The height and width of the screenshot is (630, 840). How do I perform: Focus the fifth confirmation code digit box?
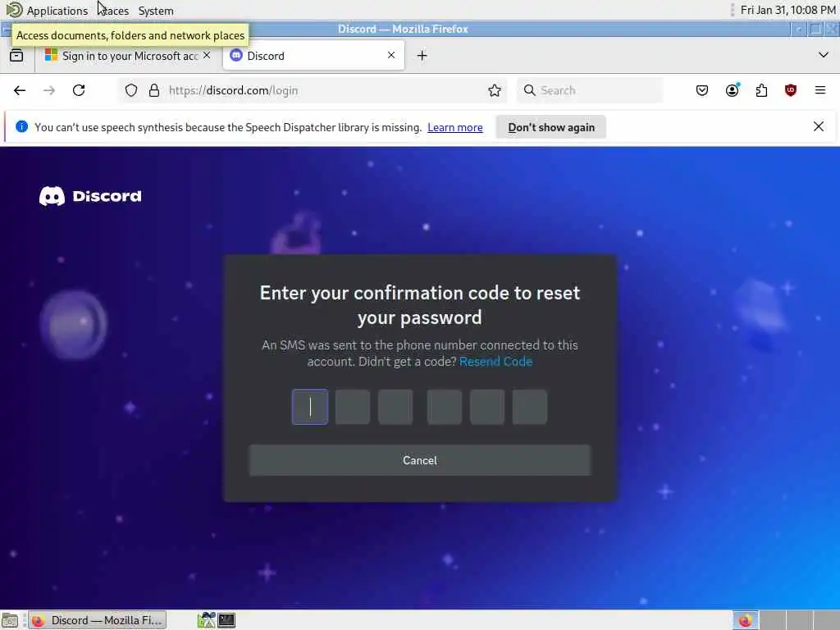click(487, 407)
